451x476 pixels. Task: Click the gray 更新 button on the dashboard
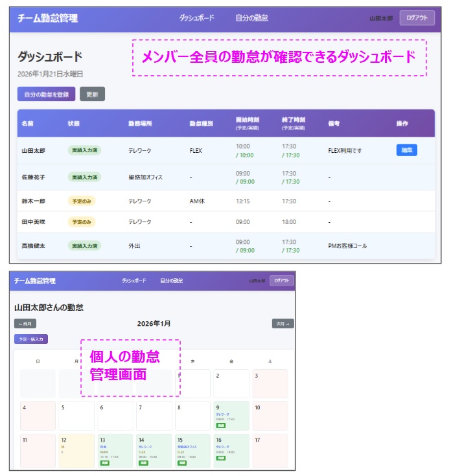tap(92, 95)
